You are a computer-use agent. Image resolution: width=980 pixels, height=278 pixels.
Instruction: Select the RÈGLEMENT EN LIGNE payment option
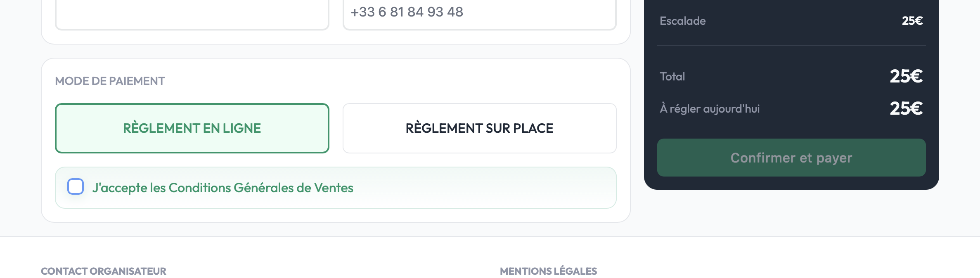click(192, 128)
